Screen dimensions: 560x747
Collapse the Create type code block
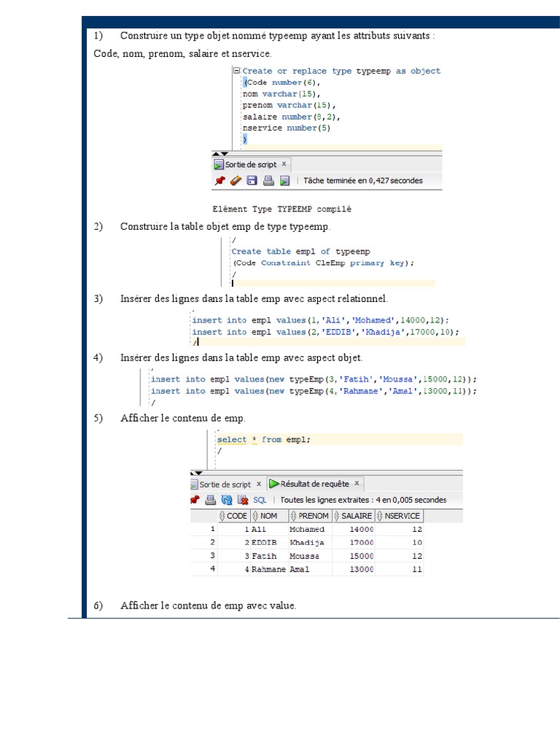coord(236,71)
